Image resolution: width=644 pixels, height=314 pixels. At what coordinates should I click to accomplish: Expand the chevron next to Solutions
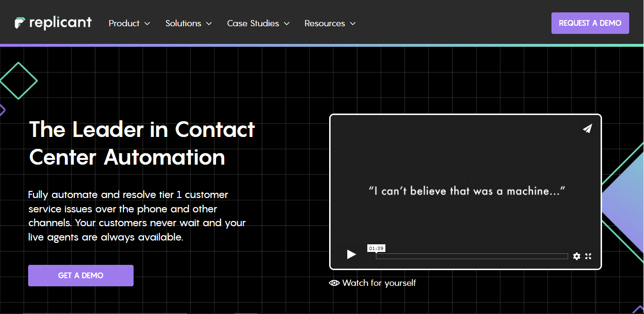[209, 23]
